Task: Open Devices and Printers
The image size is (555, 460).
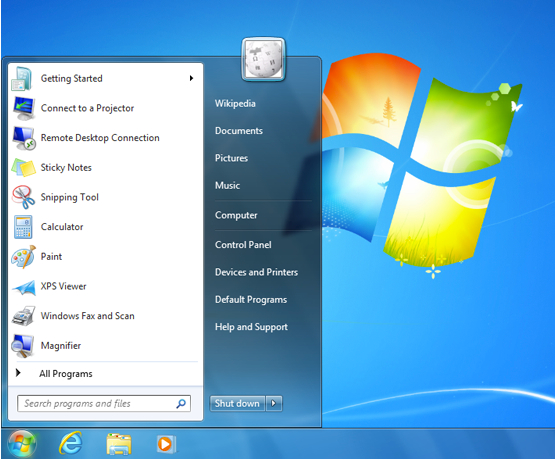Action: pos(257,272)
